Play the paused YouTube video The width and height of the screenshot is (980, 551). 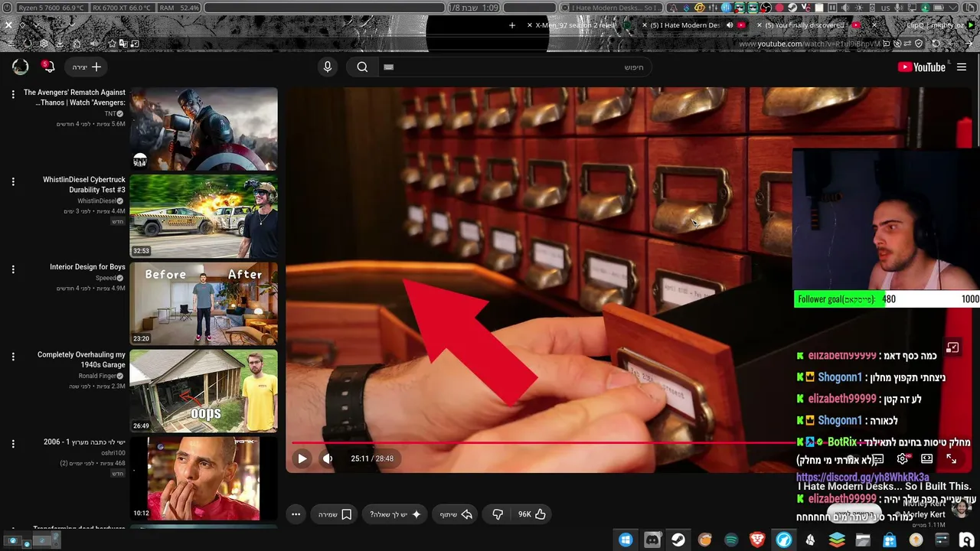[302, 458]
